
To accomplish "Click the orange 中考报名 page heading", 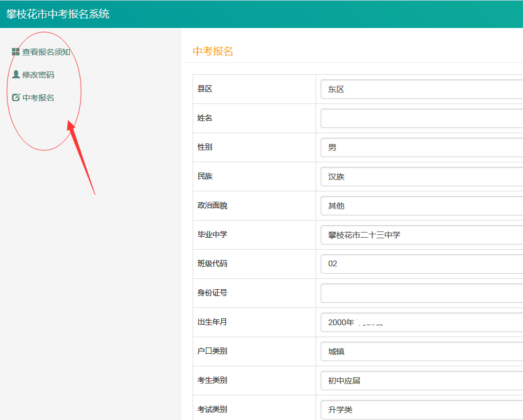I will (x=213, y=51).
